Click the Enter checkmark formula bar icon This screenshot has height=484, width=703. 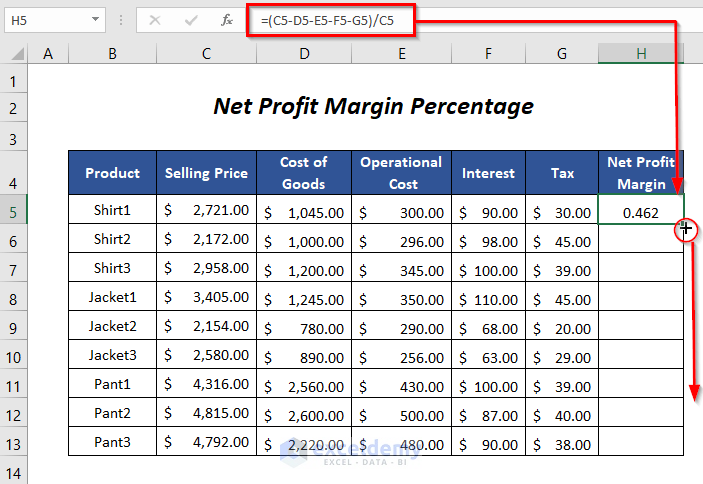pos(190,19)
